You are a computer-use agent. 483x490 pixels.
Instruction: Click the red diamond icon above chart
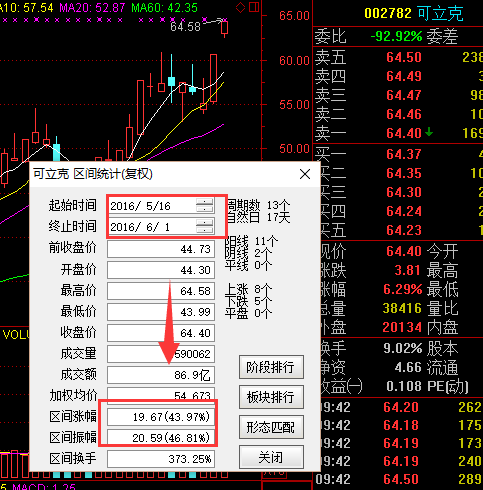(240, 7)
